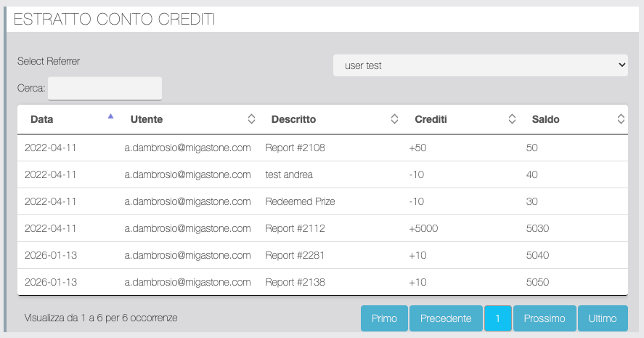The image size is (644, 338).
Task: Sort table by Data column header
Action: 42,119
